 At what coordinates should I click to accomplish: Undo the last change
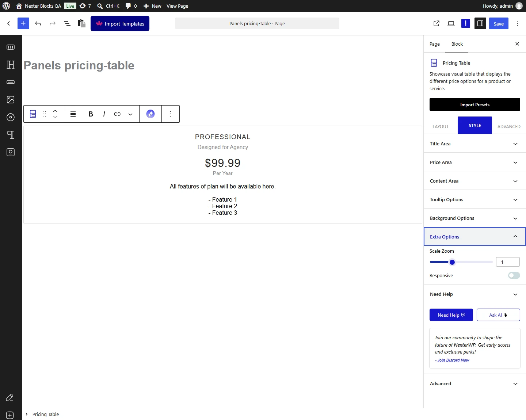point(38,23)
